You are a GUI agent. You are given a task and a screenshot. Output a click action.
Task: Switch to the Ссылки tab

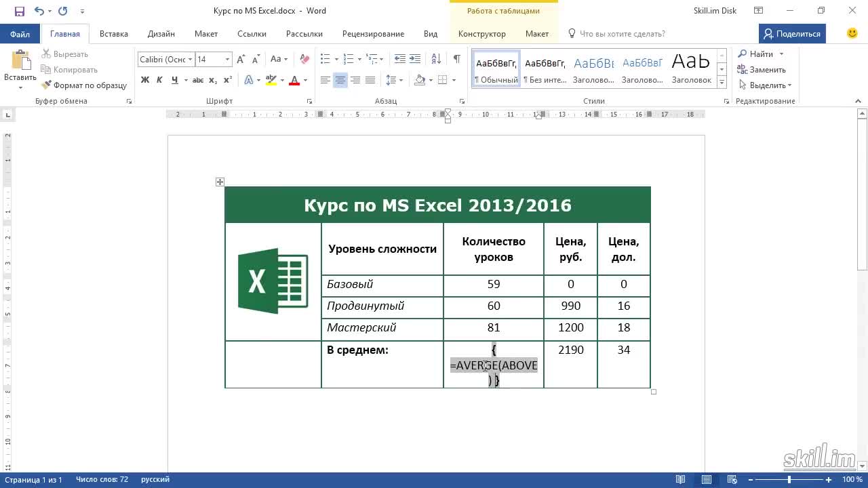252,34
